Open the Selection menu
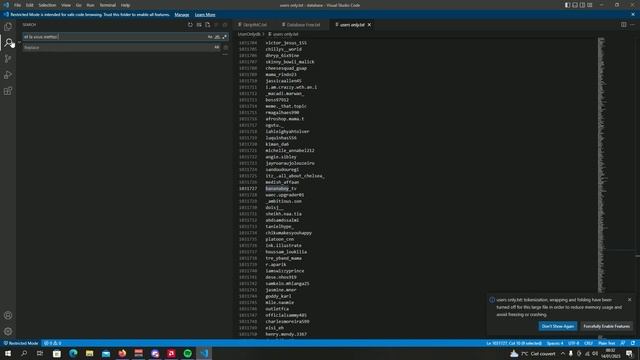The height and width of the screenshot is (360, 640). tap(47, 5)
